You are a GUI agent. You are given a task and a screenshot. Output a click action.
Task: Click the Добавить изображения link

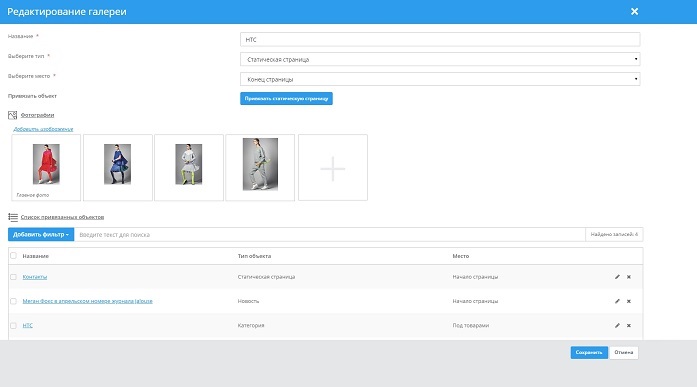pyautogui.click(x=43, y=129)
